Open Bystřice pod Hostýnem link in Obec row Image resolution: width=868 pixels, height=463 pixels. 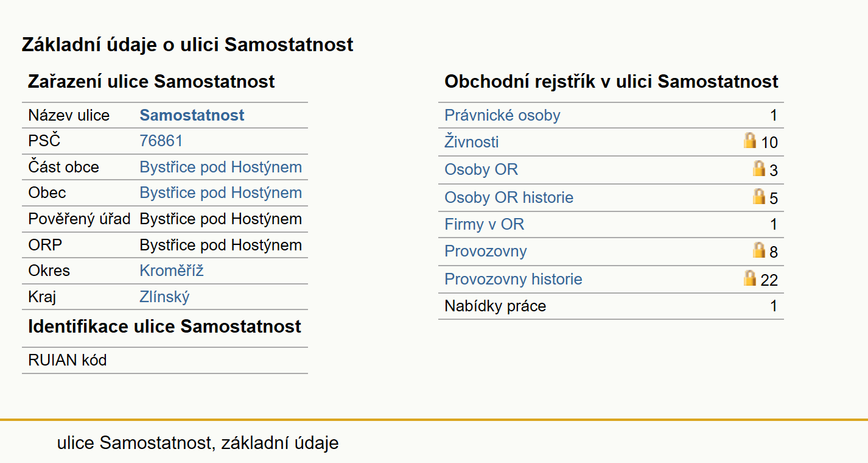coord(220,193)
